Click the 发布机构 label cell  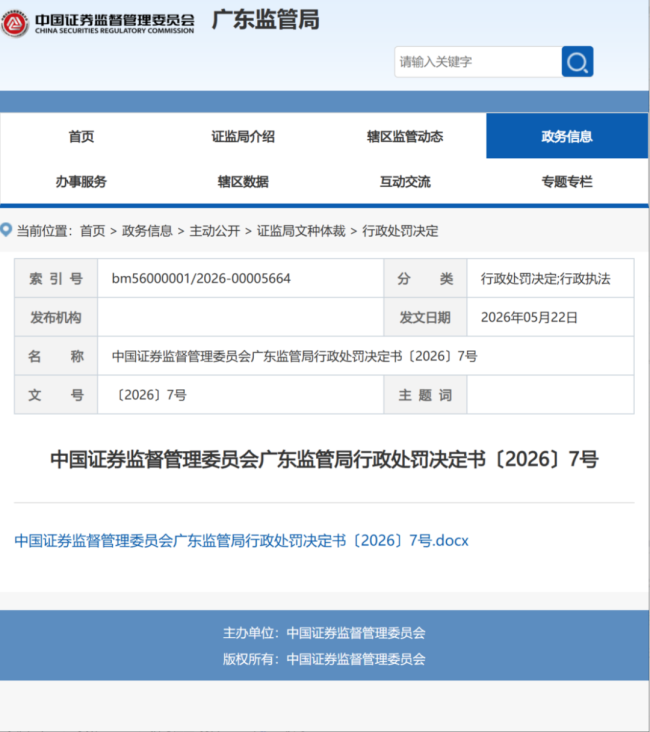pos(56,317)
